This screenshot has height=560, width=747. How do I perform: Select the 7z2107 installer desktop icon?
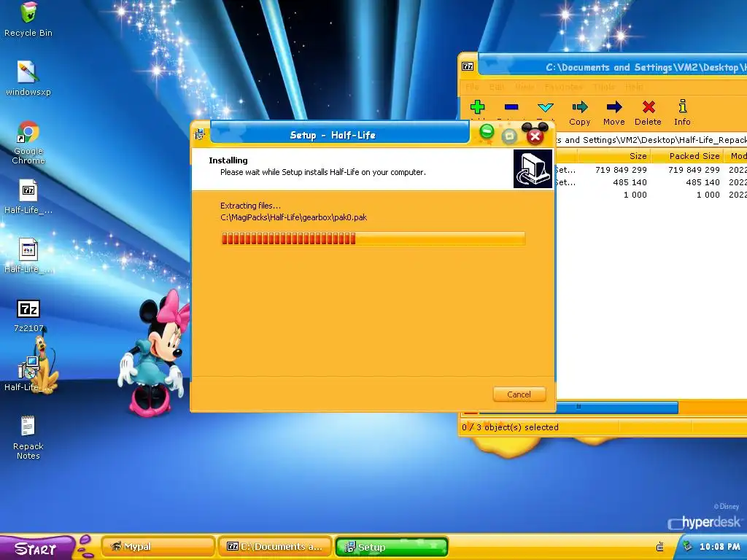click(x=28, y=308)
